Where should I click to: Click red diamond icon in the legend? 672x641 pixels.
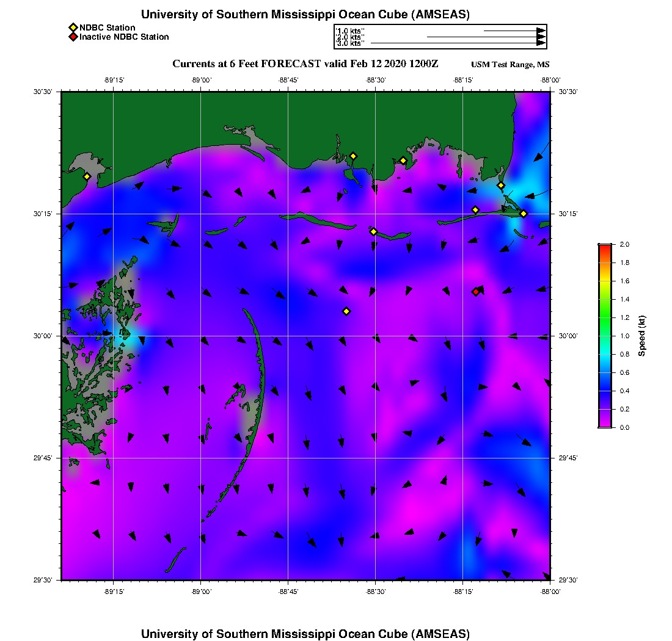click(x=73, y=37)
